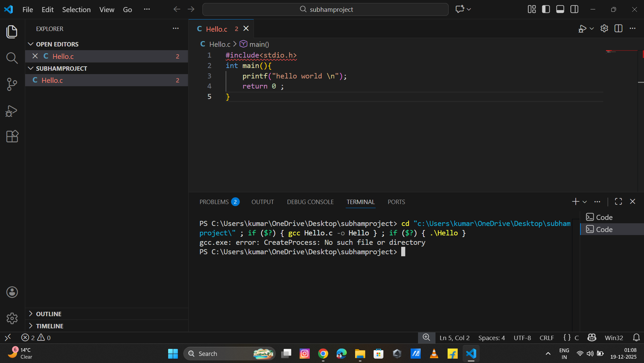Open the Search view in activity bar

(12, 58)
